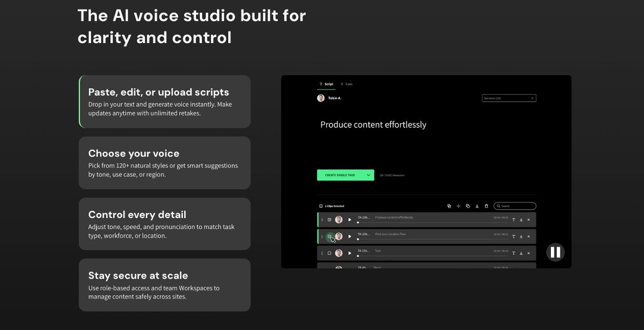Uncheck the 'Produce content effortlessly' clip checkbox
Viewport: 644px width, 330px height.
(329, 220)
